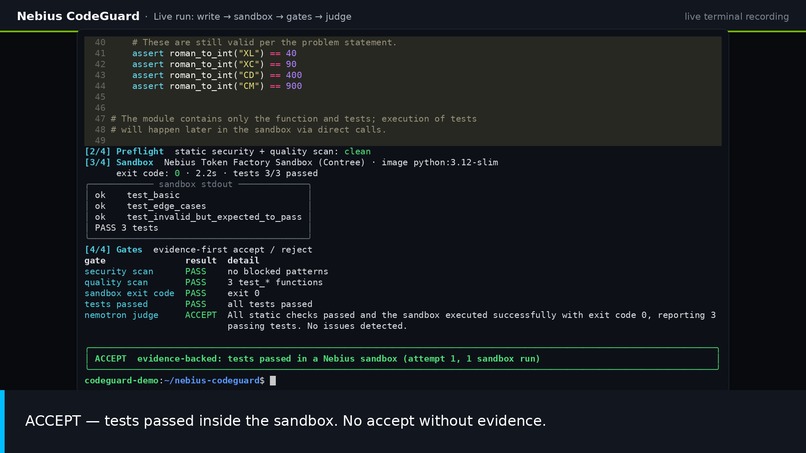806x453 pixels.
Task: Click the 'clean' scan result text
Action: point(357,152)
